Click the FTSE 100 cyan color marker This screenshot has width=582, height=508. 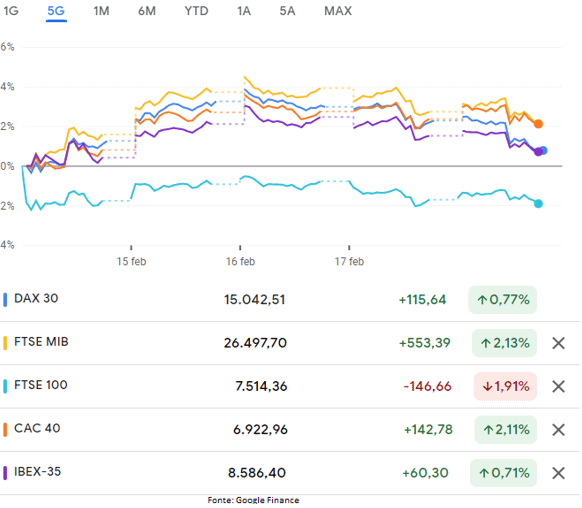coord(5,387)
